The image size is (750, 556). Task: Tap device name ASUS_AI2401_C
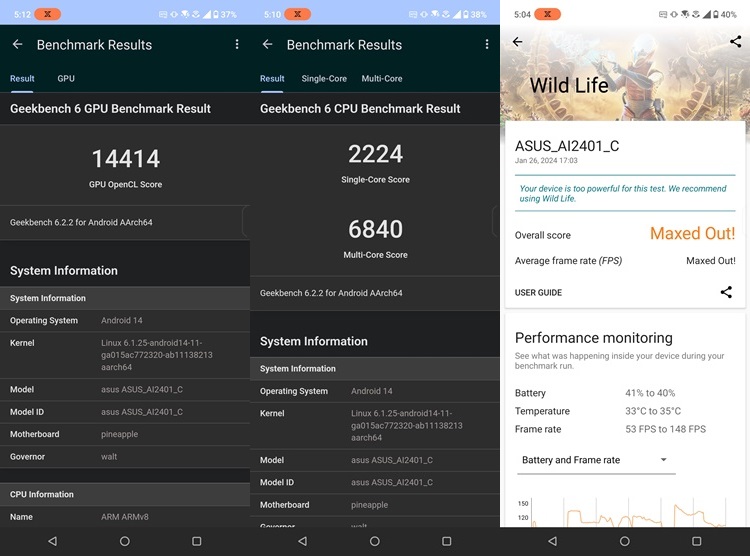[567, 146]
